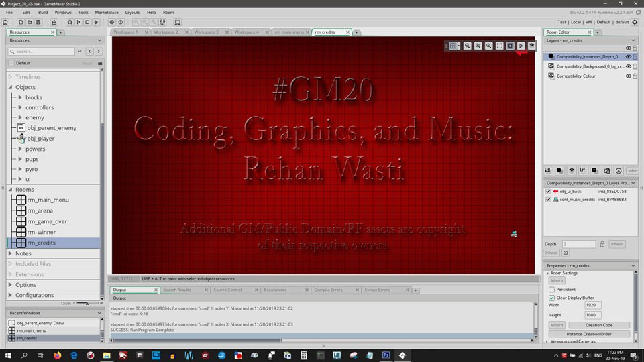The width and height of the screenshot is (644, 362).
Task: Collapse the Rooms resource group
Action: (x=10, y=189)
